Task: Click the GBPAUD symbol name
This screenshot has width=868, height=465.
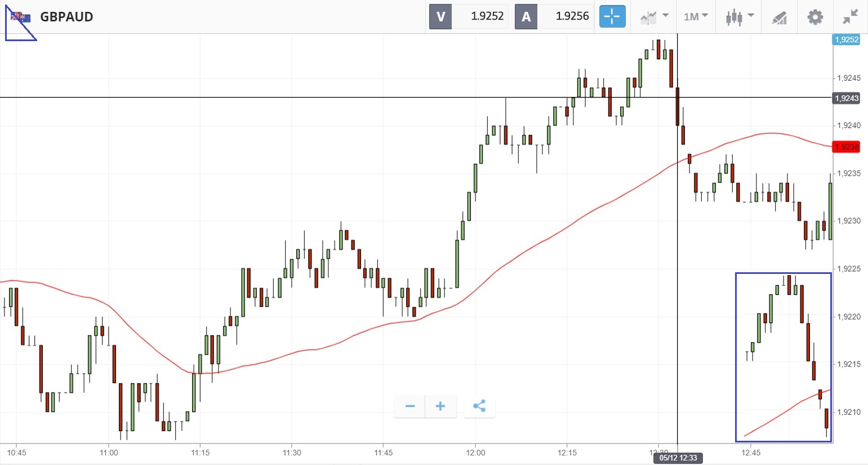Action: pos(66,17)
